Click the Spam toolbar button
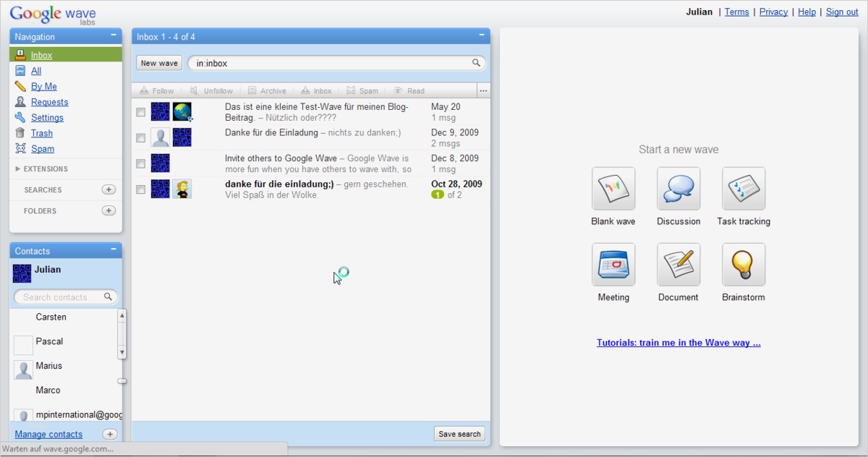Screen dimensions: 868x457 pos(362,91)
